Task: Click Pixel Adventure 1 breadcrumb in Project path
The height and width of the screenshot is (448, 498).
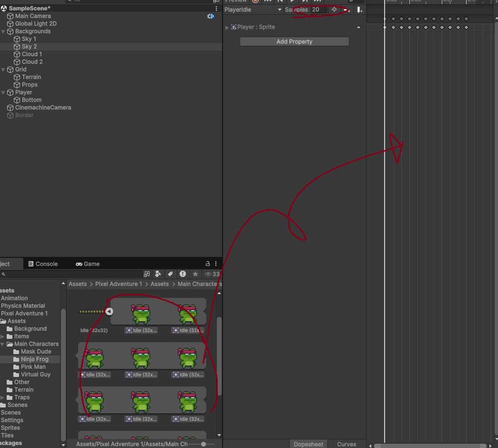Action: point(119,284)
